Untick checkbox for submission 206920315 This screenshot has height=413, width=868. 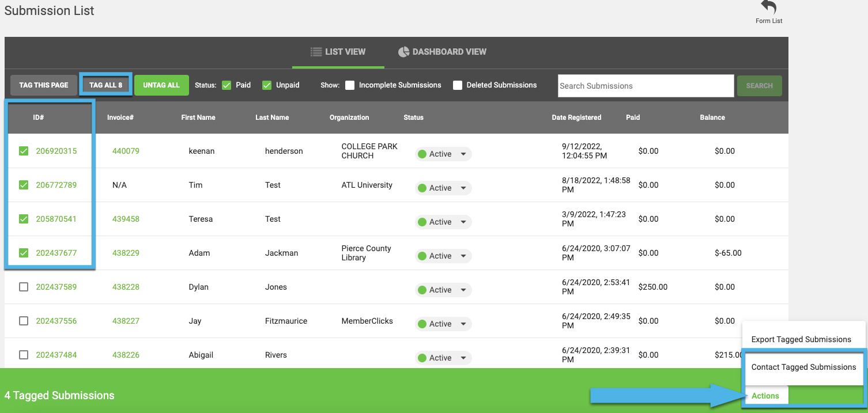[x=24, y=151]
